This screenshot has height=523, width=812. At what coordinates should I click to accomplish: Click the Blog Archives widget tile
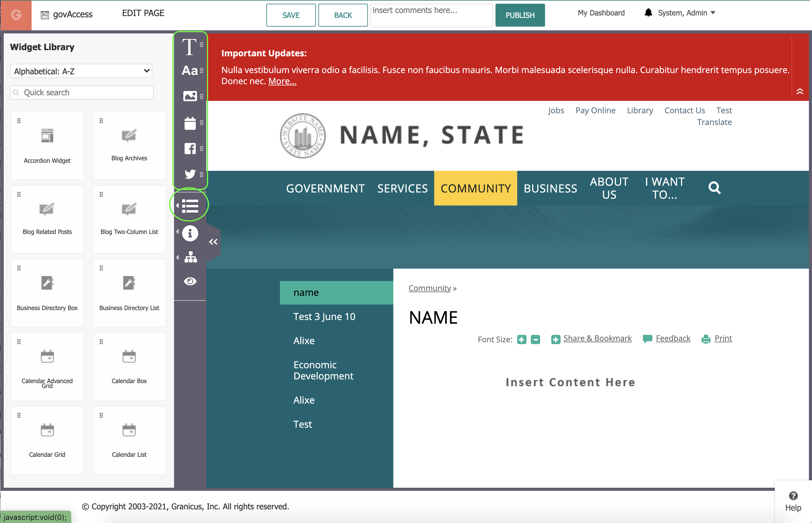(129, 146)
